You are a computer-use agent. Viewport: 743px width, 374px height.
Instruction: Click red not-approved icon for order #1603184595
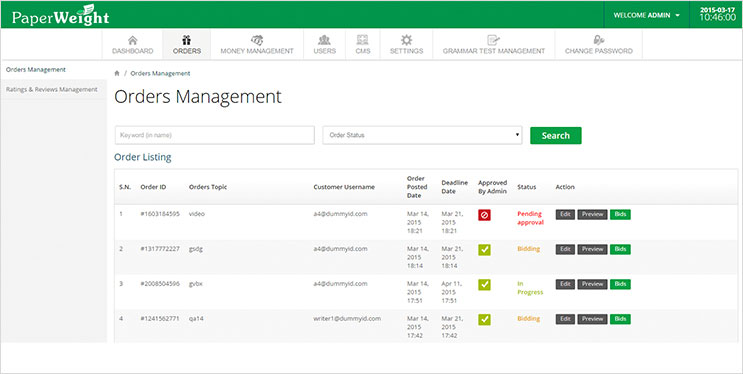484,215
